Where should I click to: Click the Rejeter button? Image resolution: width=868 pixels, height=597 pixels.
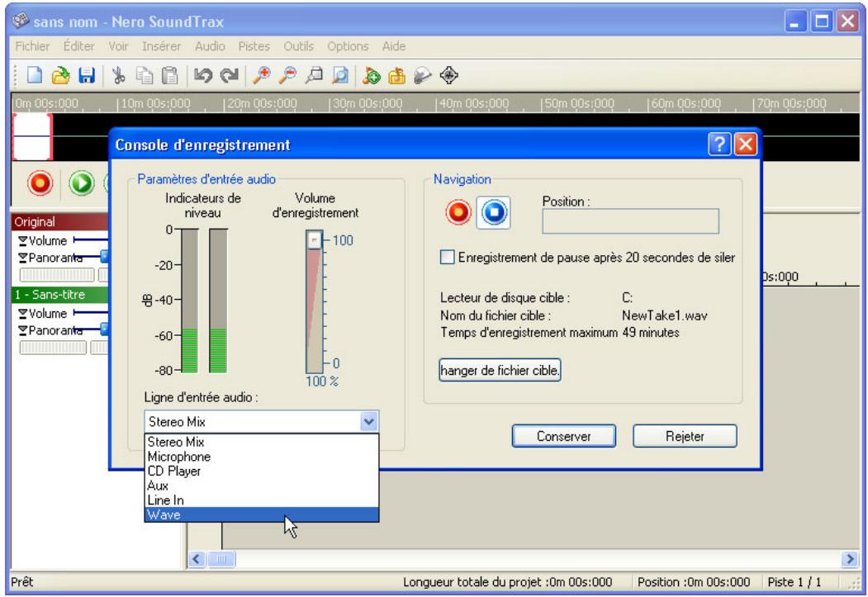685,436
